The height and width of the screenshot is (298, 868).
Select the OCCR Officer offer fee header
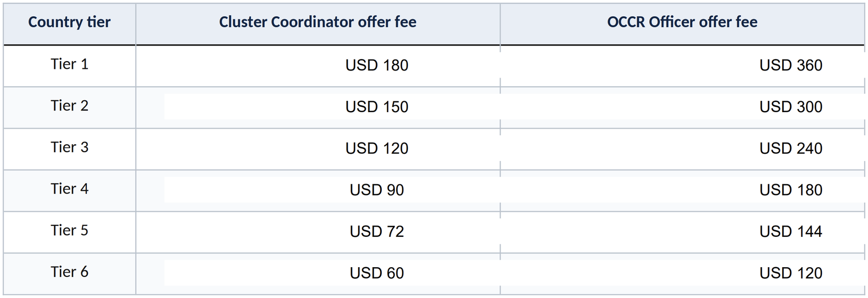[682, 22]
